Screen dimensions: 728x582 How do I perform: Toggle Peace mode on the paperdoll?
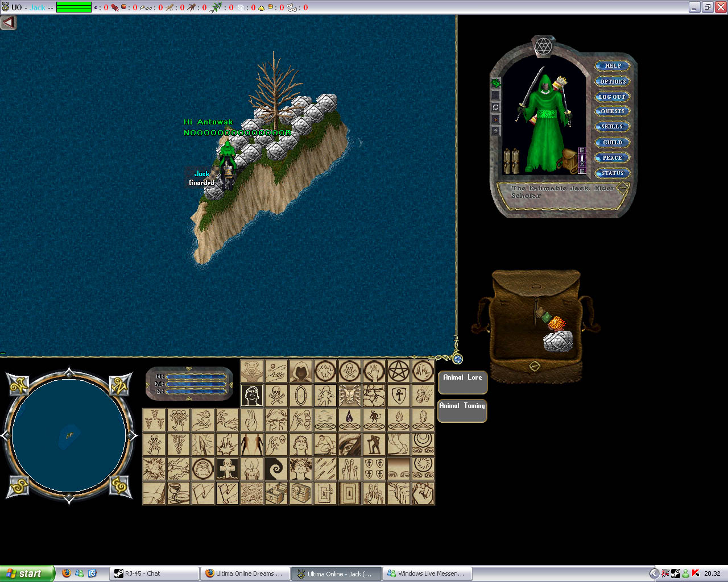click(x=613, y=157)
